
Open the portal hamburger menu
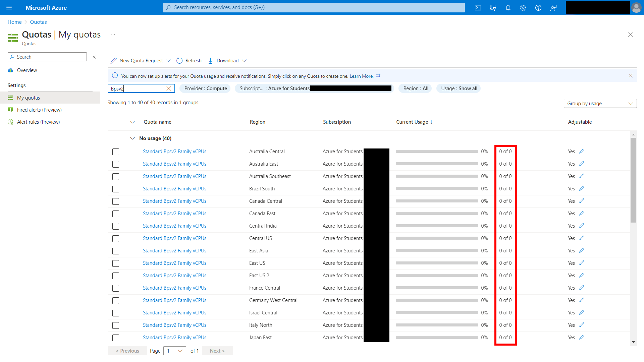(x=9, y=7)
